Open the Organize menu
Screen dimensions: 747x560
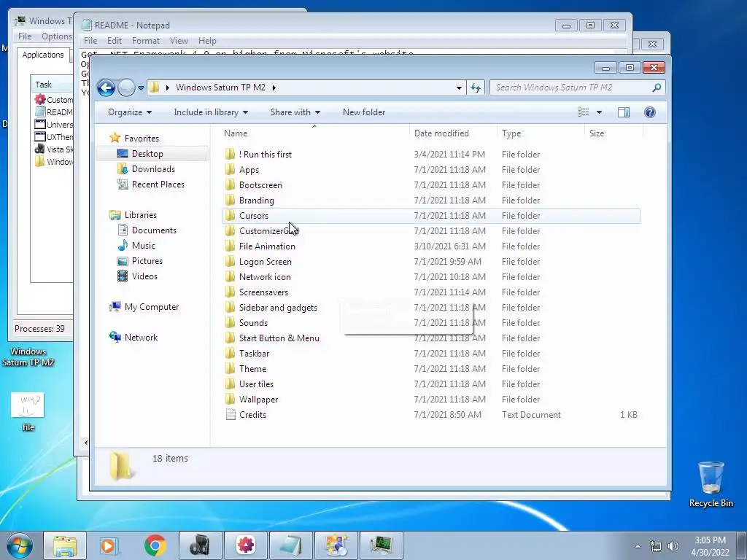click(130, 112)
